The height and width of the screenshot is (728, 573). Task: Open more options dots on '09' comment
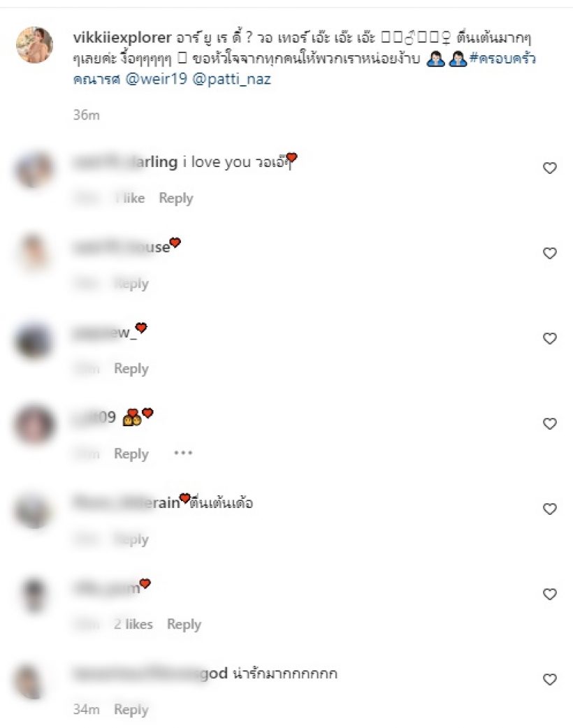183,453
